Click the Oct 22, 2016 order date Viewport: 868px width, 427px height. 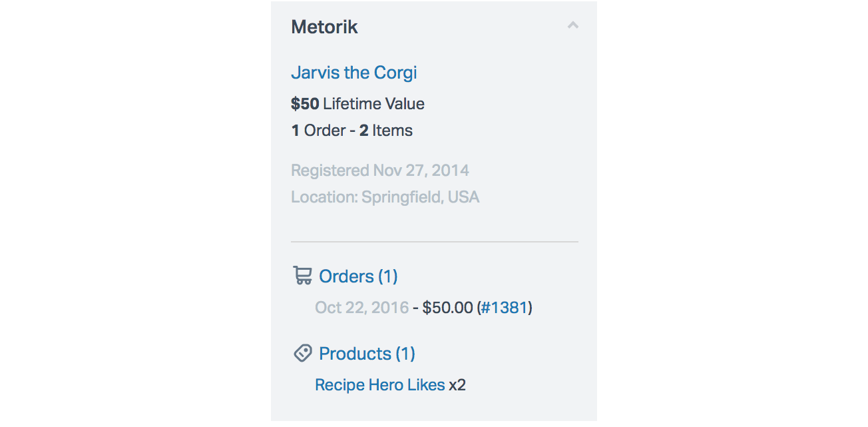click(361, 308)
